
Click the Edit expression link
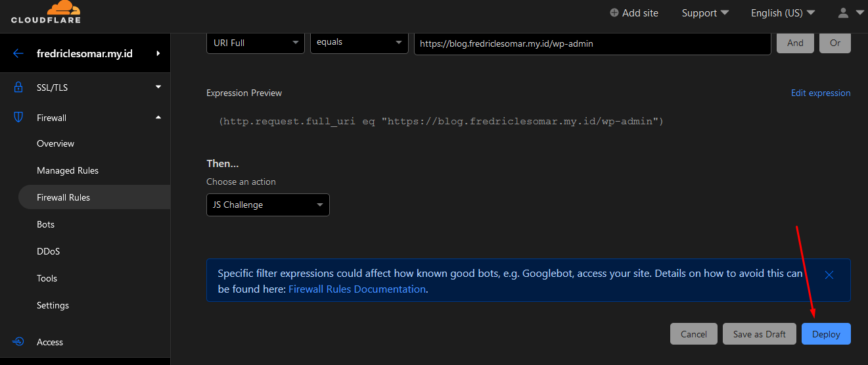820,93
